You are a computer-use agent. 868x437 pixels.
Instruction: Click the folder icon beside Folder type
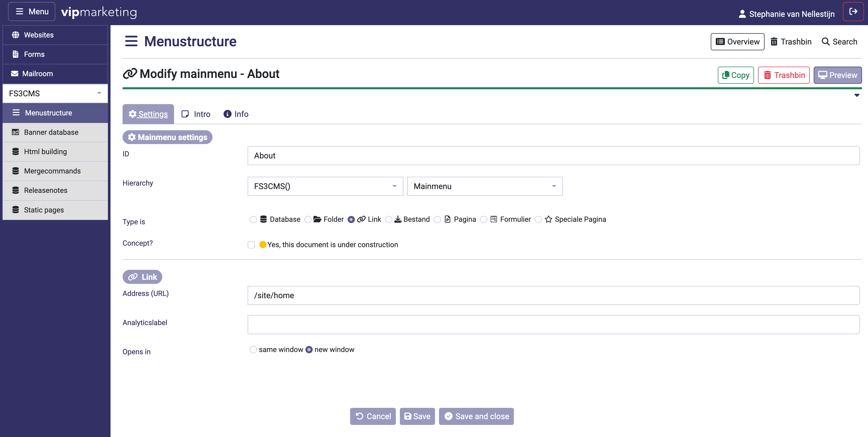coord(317,219)
